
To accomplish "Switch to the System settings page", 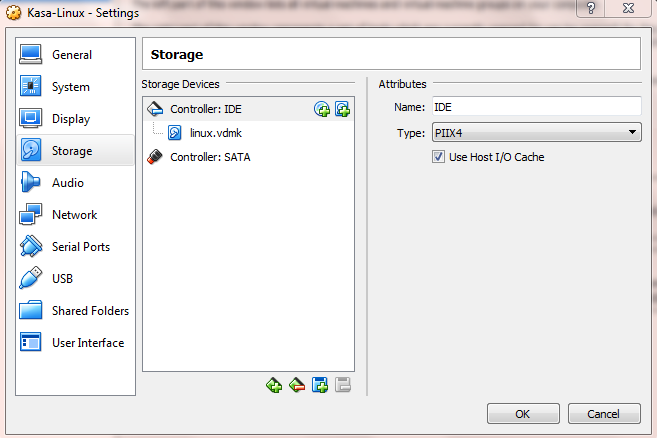I will pos(70,87).
